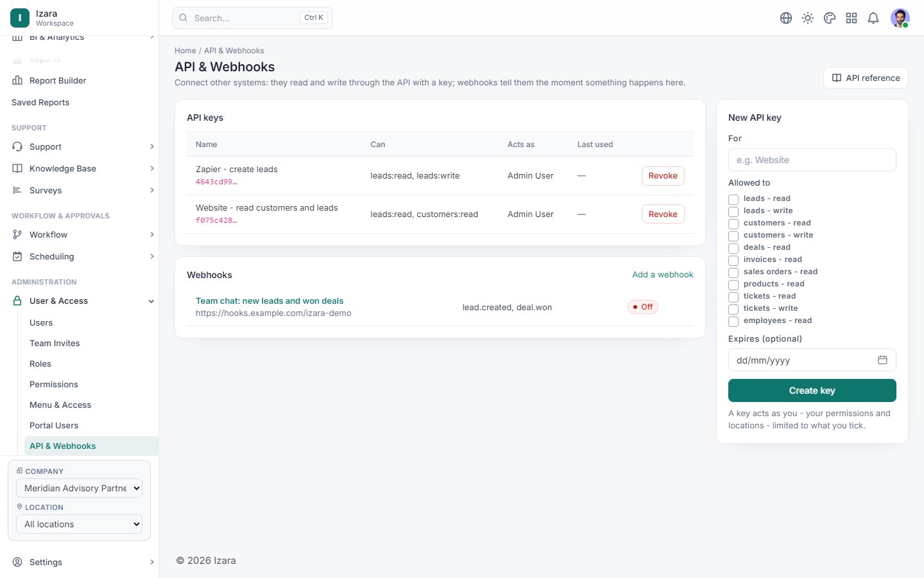Viewport: 924px width, 578px height.
Task: Open notifications bell icon
Action: [x=873, y=18]
